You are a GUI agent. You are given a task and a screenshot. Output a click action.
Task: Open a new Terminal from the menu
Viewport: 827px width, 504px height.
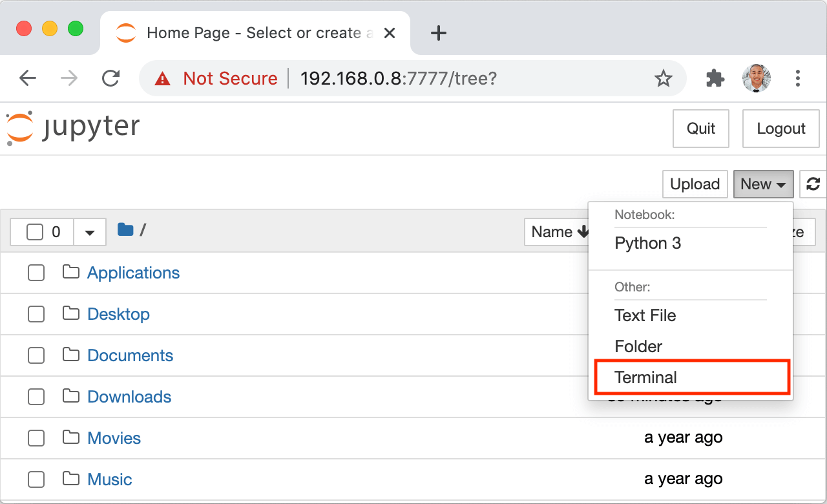tap(645, 377)
